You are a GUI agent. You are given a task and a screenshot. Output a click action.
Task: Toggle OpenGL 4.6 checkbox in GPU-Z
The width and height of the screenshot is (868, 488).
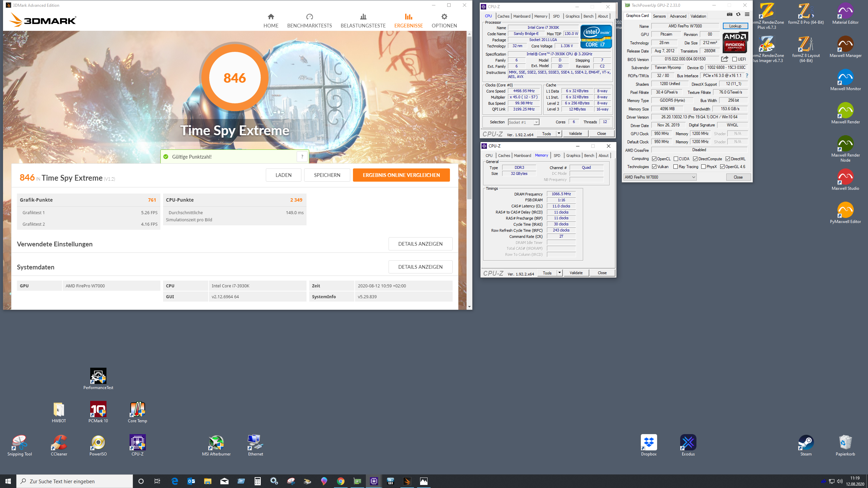722,167
